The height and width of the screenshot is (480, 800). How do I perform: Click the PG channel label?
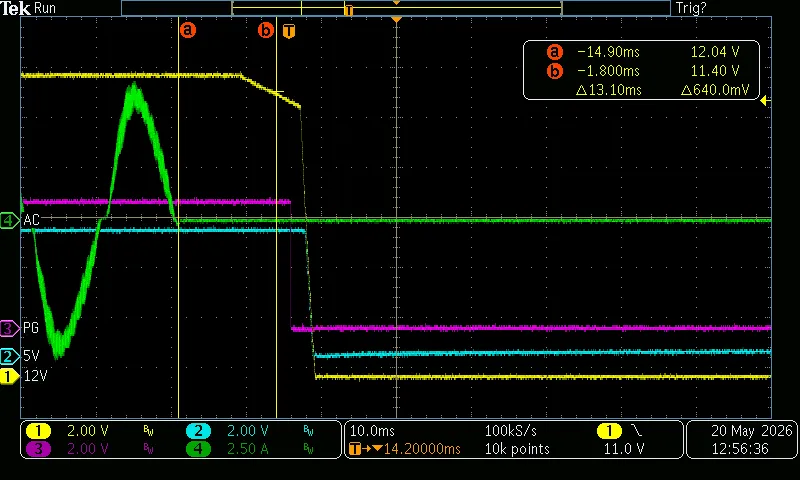pos(31,328)
